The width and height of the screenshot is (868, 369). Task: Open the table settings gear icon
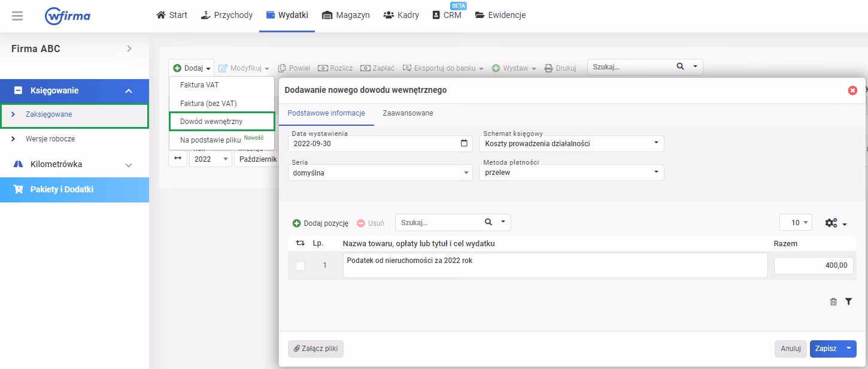click(835, 223)
